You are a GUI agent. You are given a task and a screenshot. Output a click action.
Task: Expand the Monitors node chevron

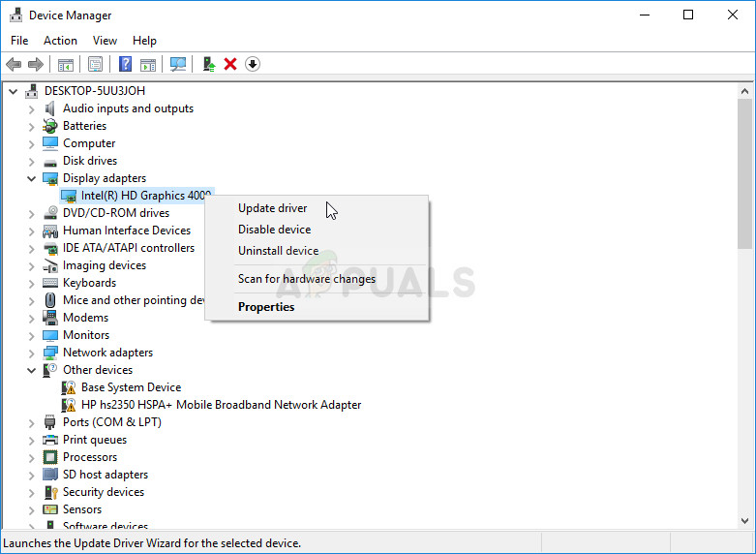31,335
